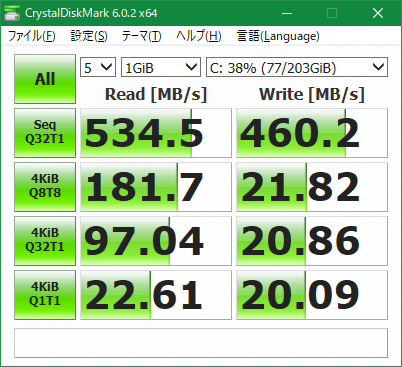Open the ファイル(F) menu
Viewport: 402px width, 367px height.
click(x=32, y=36)
